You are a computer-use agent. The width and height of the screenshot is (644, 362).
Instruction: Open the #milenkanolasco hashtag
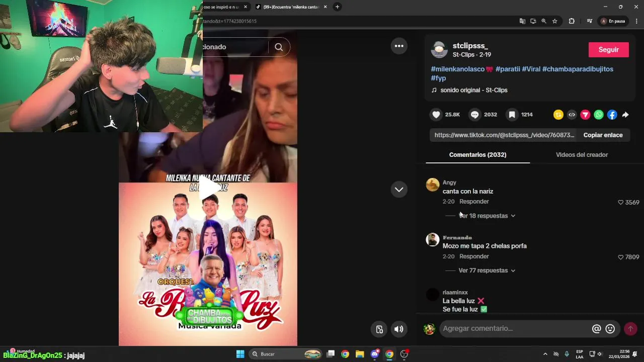(x=461, y=69)
